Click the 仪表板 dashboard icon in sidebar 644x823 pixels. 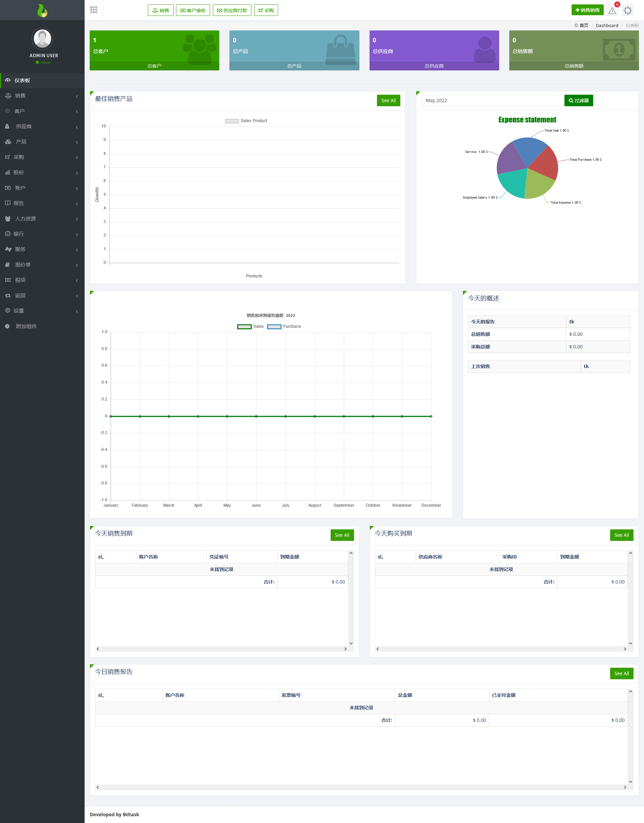click(7, 80)
